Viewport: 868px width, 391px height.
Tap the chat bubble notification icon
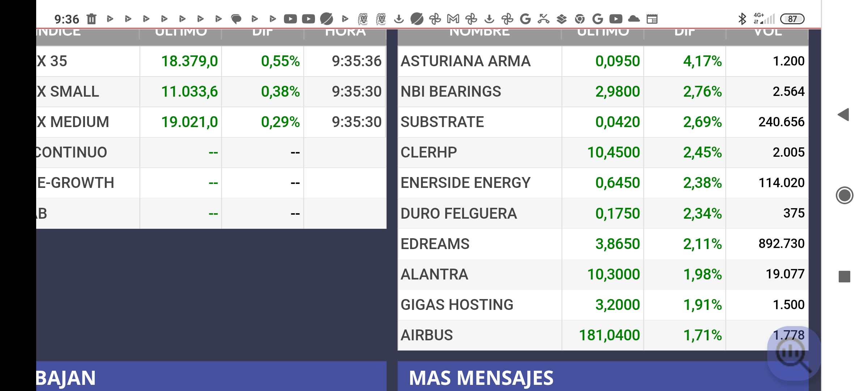tap(236, 19)
